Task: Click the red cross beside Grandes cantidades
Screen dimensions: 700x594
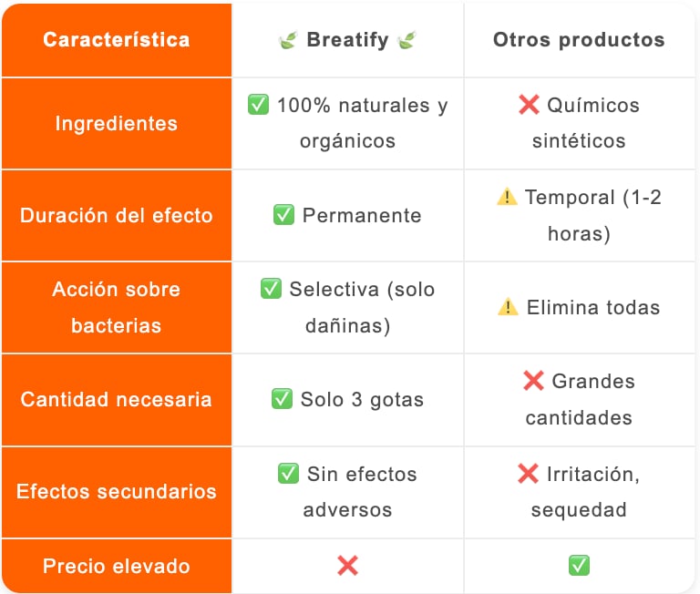Action: point(533,381)
